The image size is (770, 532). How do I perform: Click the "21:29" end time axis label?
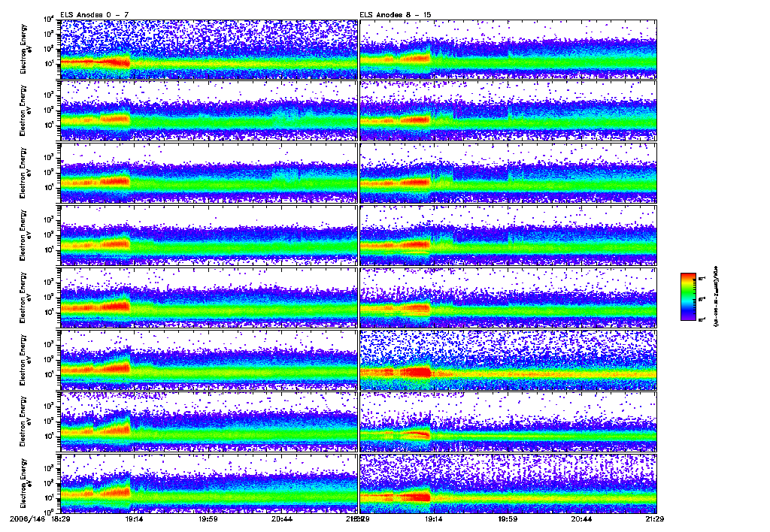click(x=655, y=518)
